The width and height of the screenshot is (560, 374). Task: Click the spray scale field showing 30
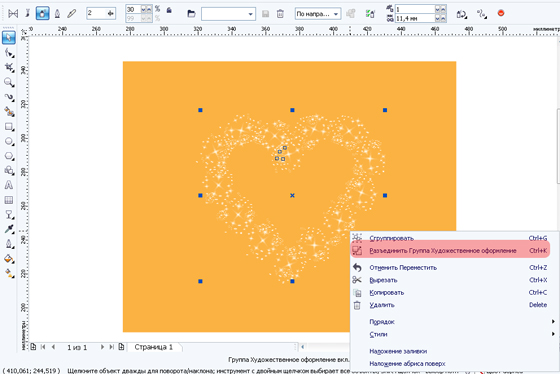133,9
